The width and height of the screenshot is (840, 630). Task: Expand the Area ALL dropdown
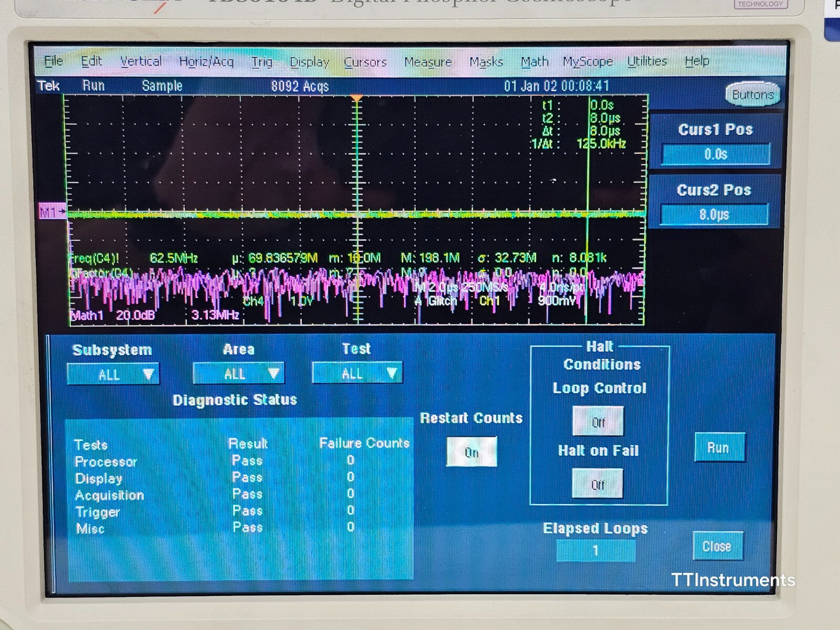(239, 374)
